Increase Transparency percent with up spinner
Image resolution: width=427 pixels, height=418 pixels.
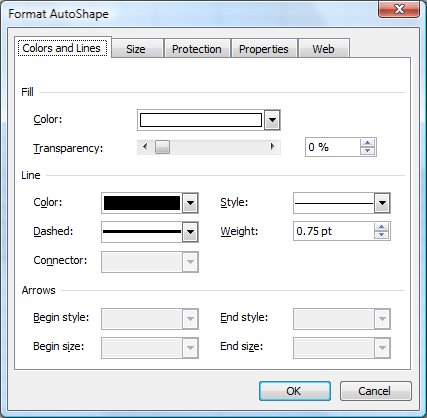point(368,143)
